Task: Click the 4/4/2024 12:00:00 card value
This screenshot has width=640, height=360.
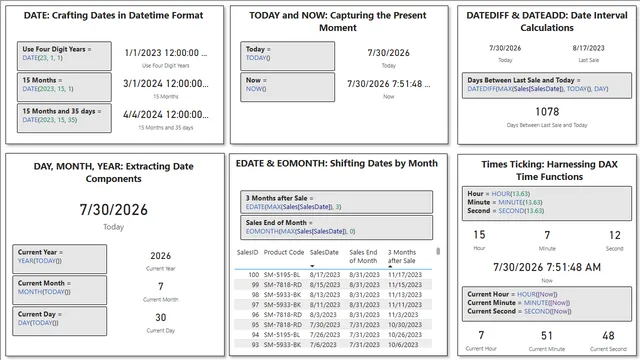Action: 166,115
